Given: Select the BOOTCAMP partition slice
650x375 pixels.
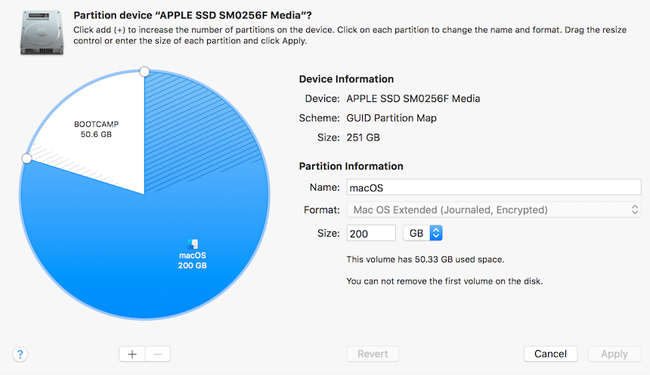Looking at the screenshot, I should pos(96,129).
